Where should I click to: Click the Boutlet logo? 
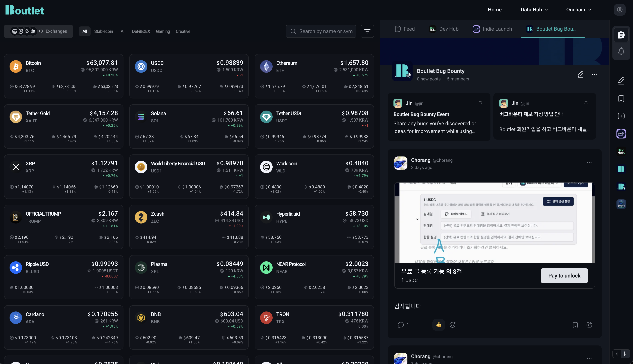point(24,10)
